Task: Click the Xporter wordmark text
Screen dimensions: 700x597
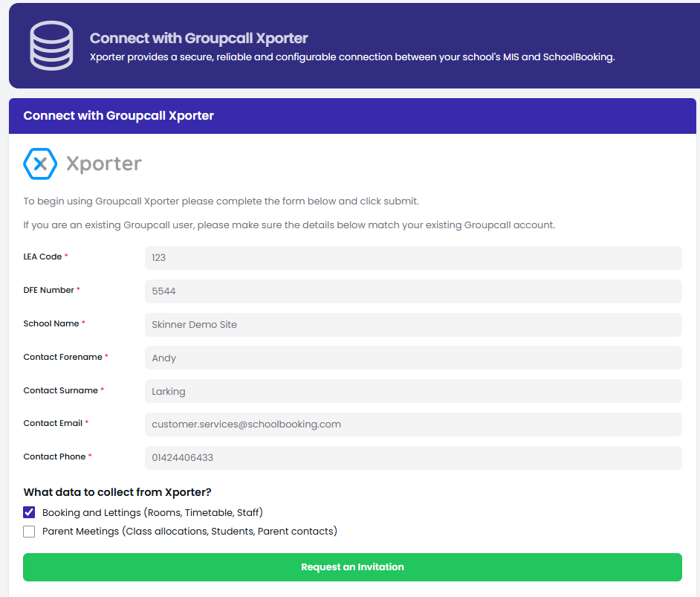Action: click(x=104, y=164)
